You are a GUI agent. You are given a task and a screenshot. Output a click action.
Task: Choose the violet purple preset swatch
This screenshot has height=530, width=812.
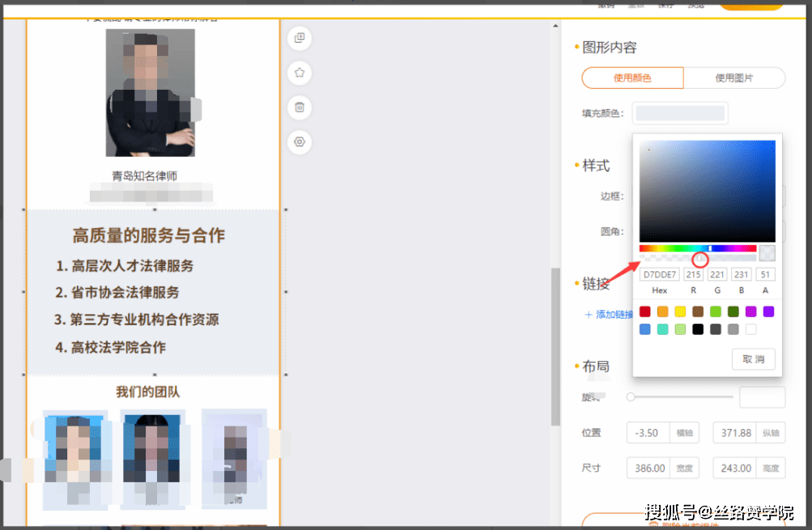(768, 312)
